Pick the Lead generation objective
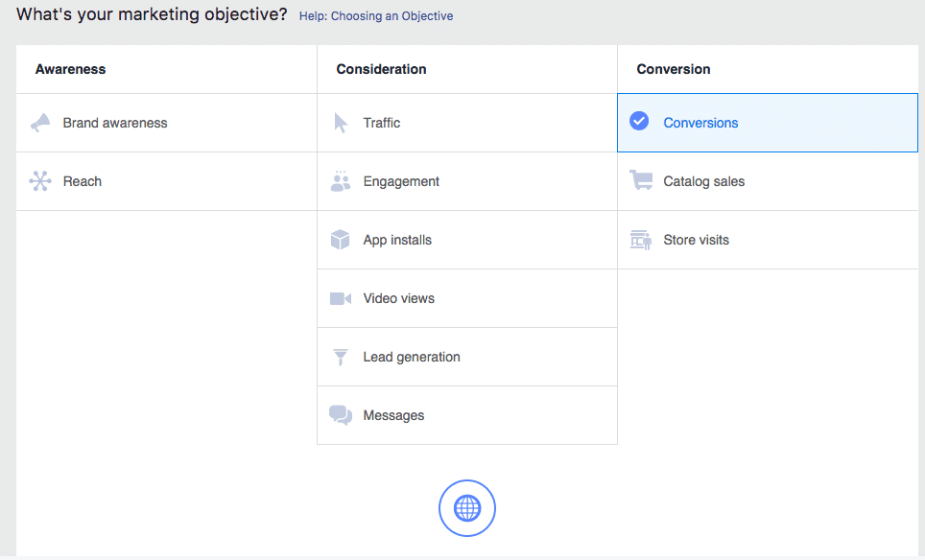925x560 pixels. [x=412, y=357]
